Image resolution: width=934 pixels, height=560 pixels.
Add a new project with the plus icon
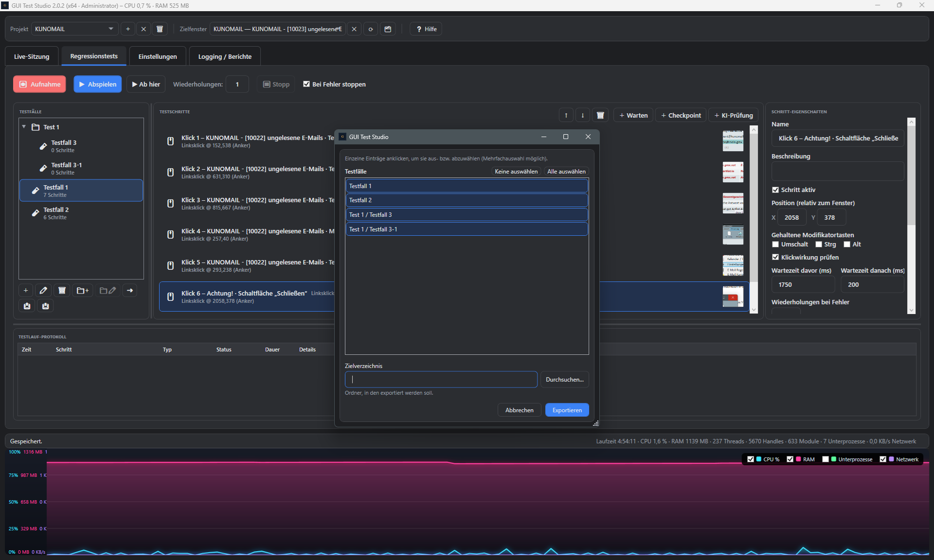pyautogui.click(x=128, y=29)
